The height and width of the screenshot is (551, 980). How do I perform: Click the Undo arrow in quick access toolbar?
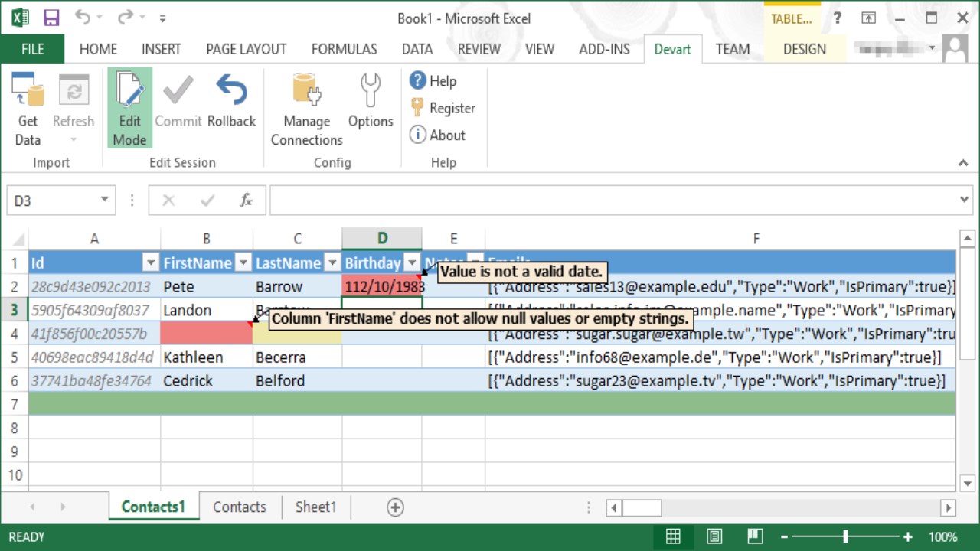(82, 18)
